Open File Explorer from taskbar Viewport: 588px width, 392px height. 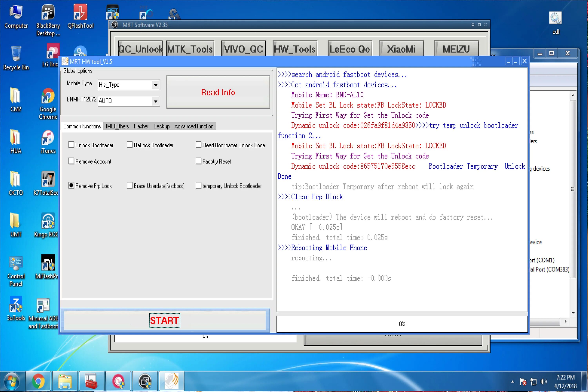click(65, 381)
